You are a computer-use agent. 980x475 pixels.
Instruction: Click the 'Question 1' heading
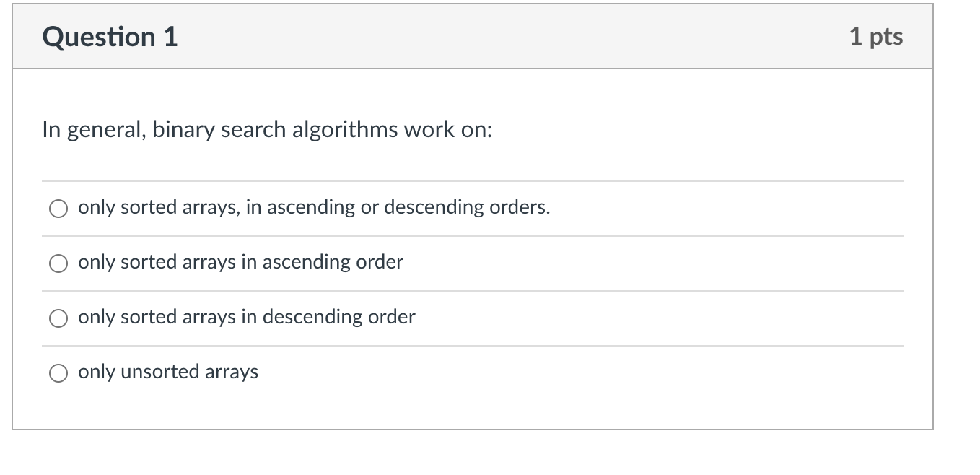[x=110, y=37]
